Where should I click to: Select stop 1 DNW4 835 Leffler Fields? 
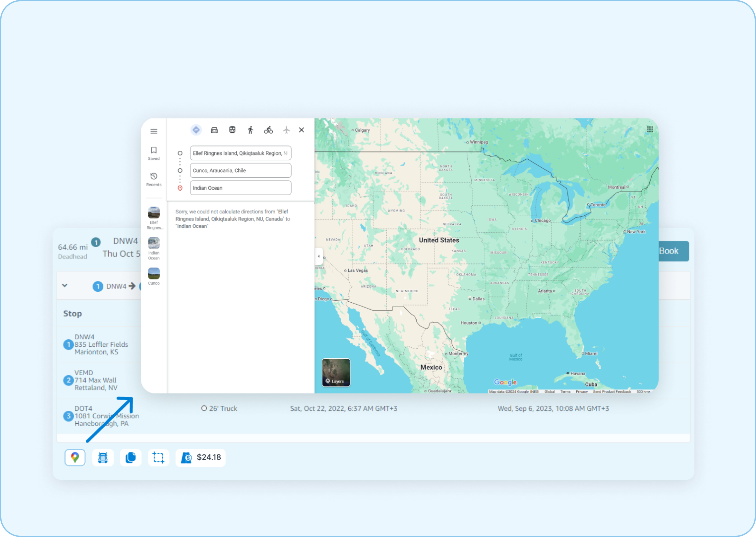click(96, 344)
